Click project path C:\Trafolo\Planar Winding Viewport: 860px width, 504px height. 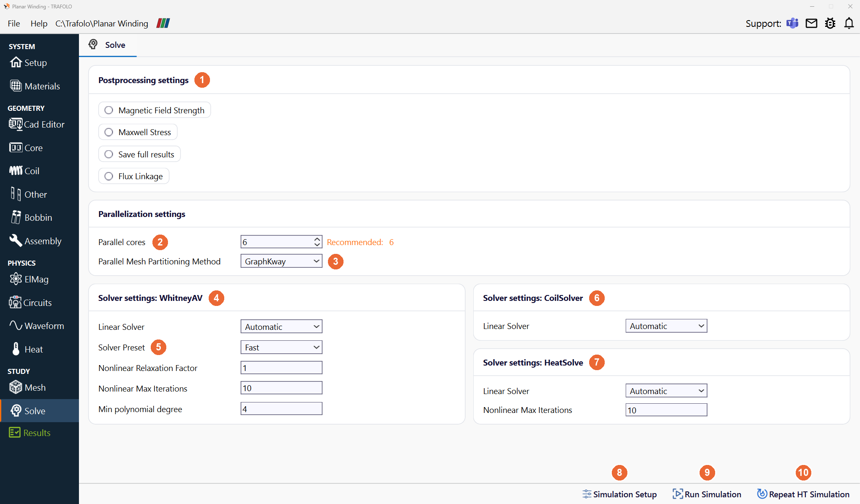102,24
